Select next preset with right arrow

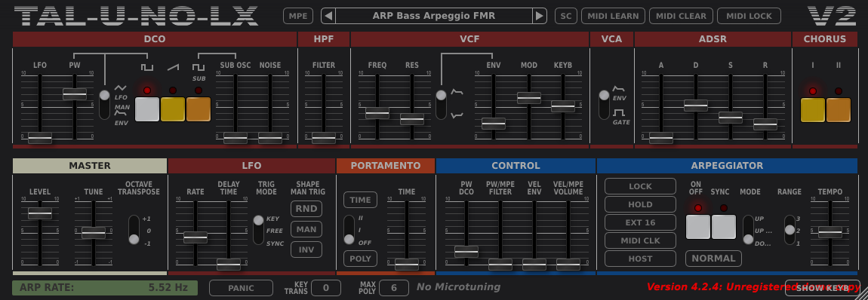coord(539,16)
